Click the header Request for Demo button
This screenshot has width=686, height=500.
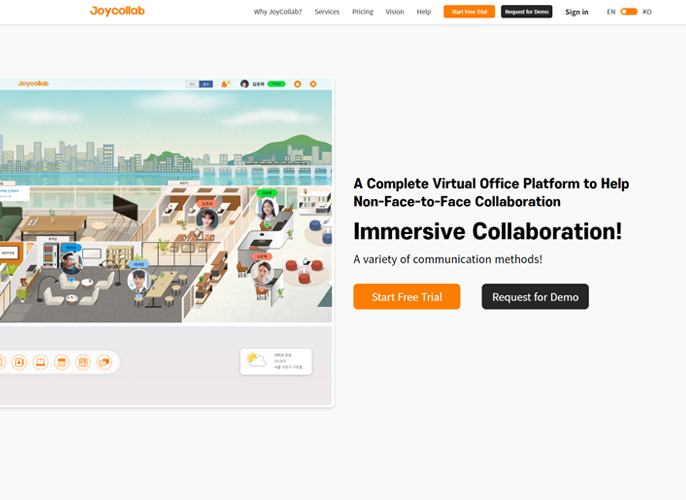526,12
